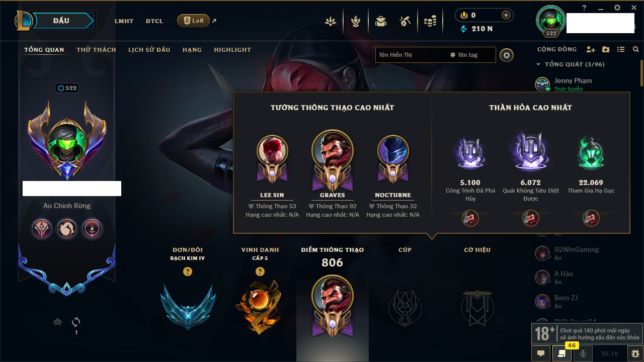The width and height of the screenshot is (644, 362).
Task: Open the Collection backpack icon
Action: click(381, 21)
